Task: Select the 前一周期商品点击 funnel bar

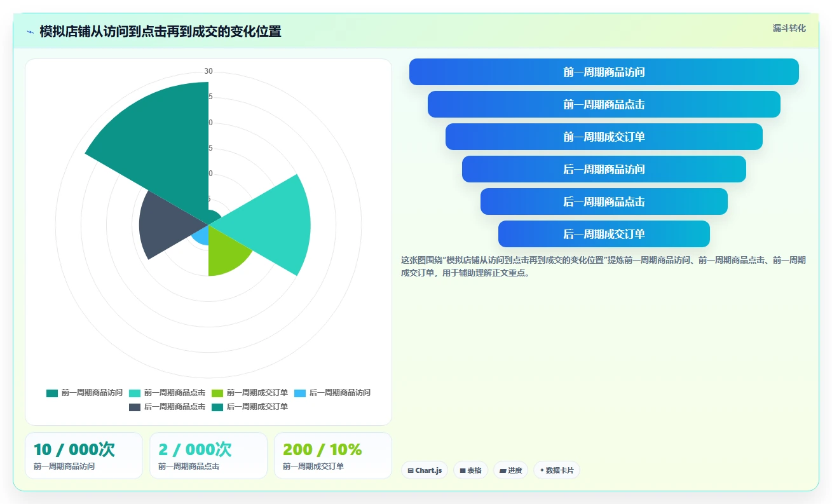Action: coord(604,104)
